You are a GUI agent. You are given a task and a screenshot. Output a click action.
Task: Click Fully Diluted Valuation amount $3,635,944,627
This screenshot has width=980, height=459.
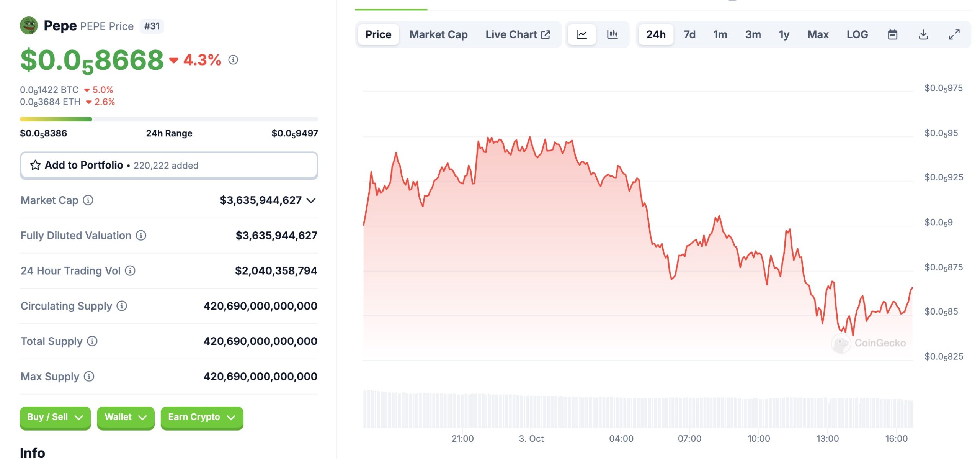[x=276, y=235]
